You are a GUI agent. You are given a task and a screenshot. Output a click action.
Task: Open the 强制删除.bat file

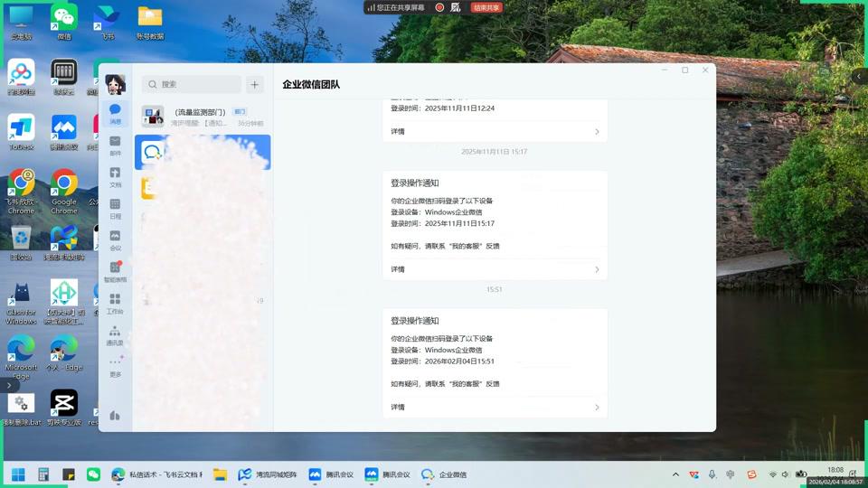point(21,408)
